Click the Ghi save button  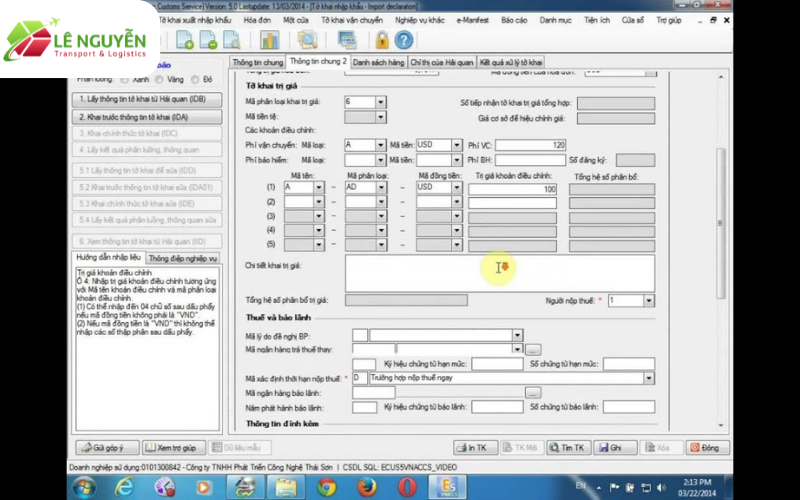(x=615, y=447)
